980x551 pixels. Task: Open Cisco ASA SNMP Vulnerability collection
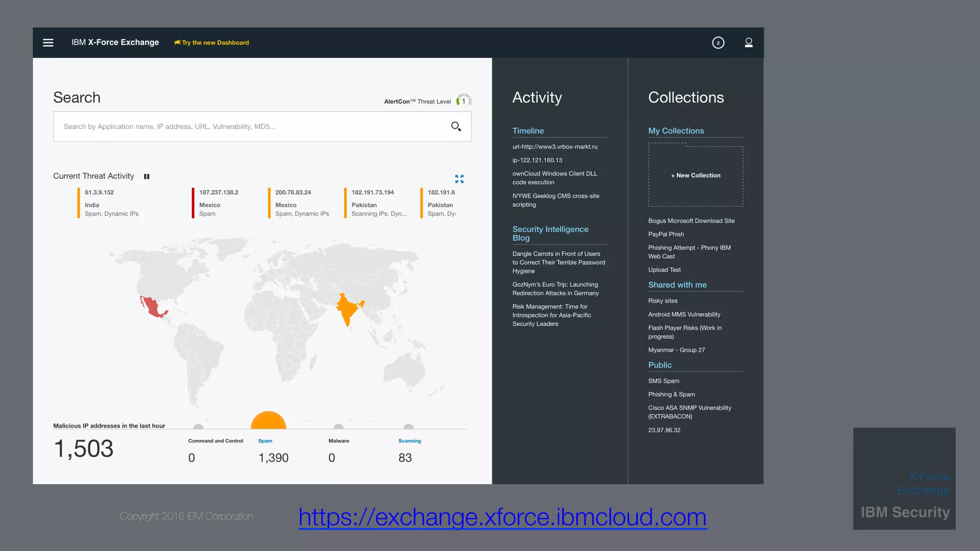point(690,412)
